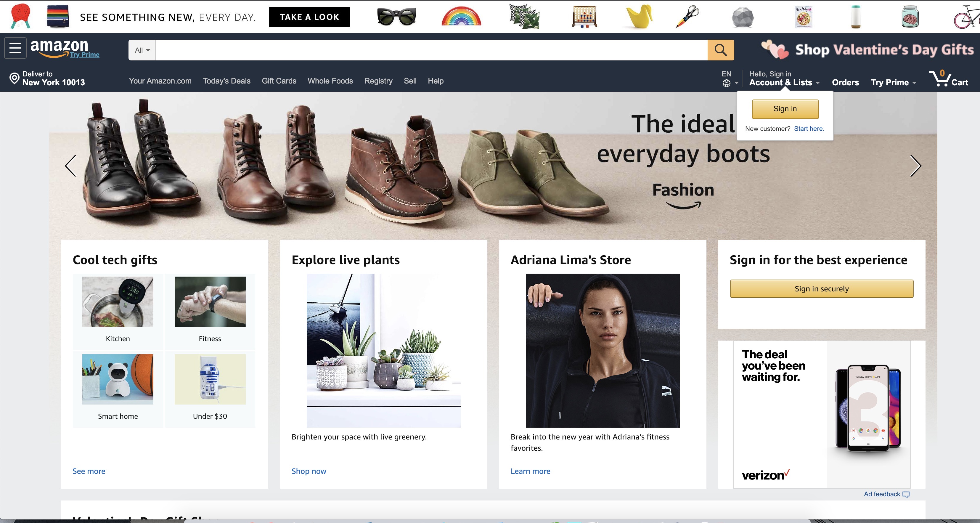980x523 pixels.
Task: Click into the Amazon search field
Action: click(x=431, y=50)
